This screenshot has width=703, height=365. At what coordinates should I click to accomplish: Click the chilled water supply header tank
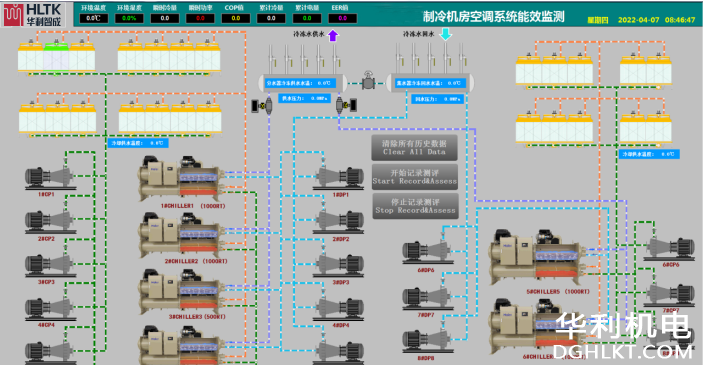point(303,83)
